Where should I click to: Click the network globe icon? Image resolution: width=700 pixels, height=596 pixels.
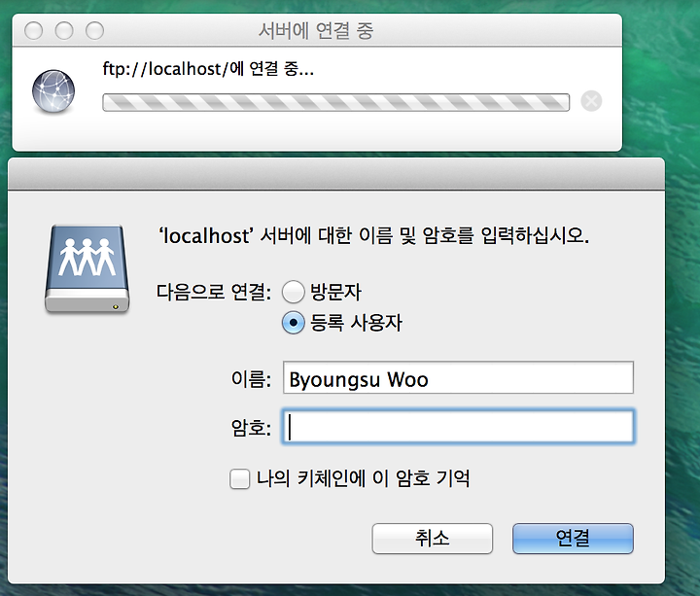point(53,91)
